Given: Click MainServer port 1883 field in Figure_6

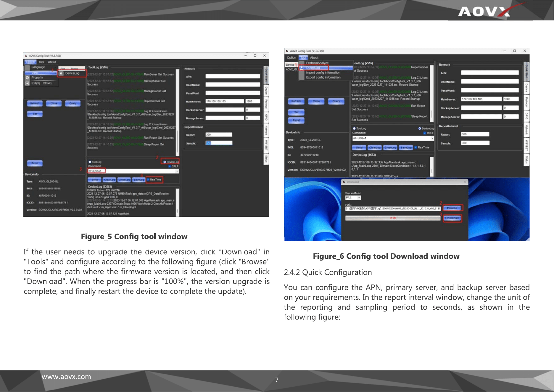Looking at the screenshot, I should coord(511,99).
